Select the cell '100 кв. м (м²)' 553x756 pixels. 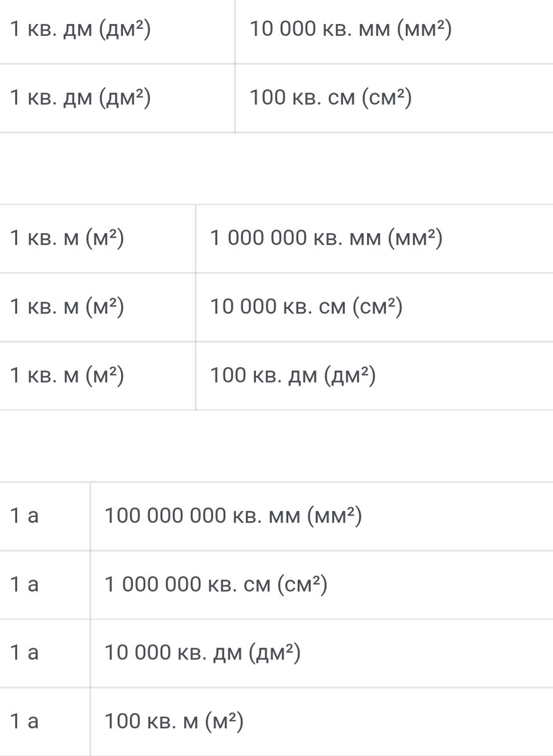[x=322, y=722]
